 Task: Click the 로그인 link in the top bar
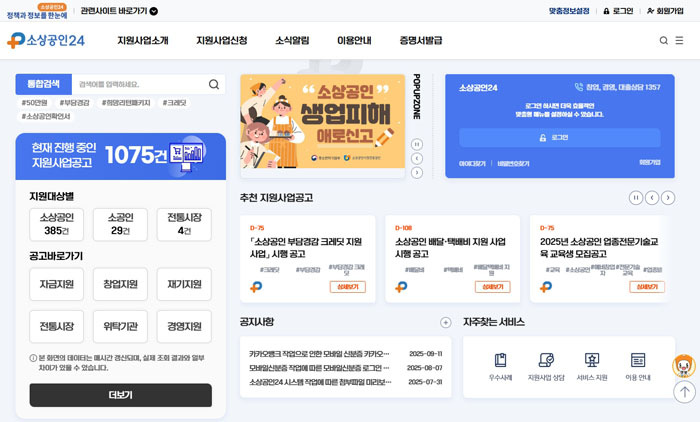618,11
